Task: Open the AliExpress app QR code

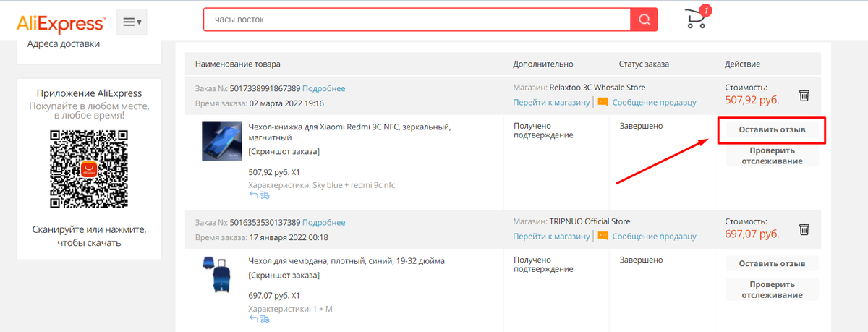Action: (x=89, y=169)
